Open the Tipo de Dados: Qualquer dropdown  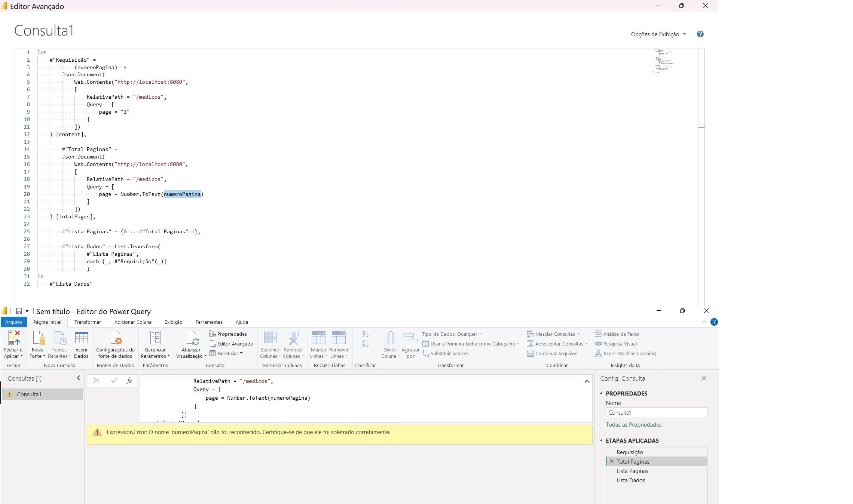[452, 334]
